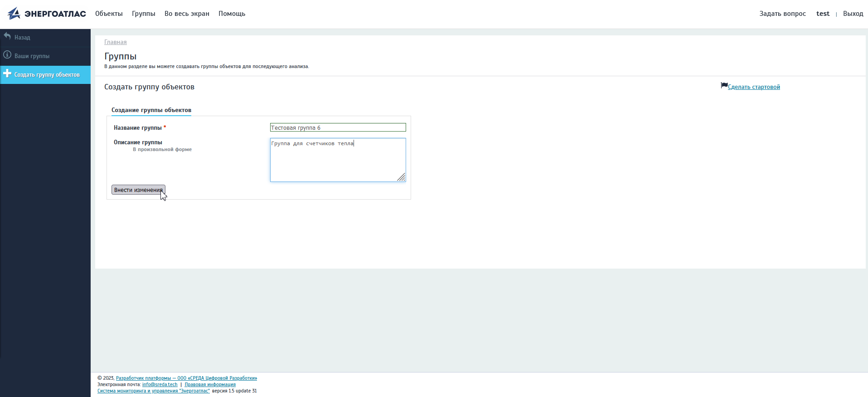Viewport: 868px width, 397px height.
Task: Select the Создание группы объектов tab
Action: point(151,110)
